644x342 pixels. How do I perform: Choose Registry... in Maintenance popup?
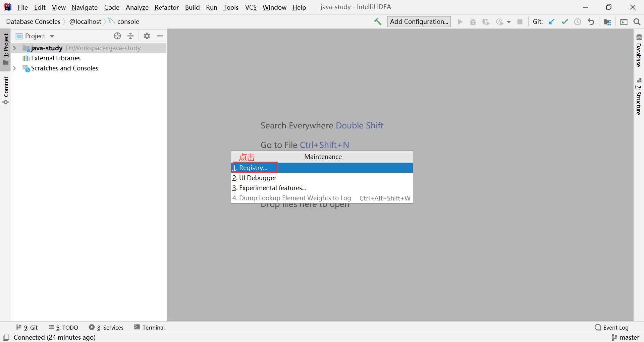point(322,168)
